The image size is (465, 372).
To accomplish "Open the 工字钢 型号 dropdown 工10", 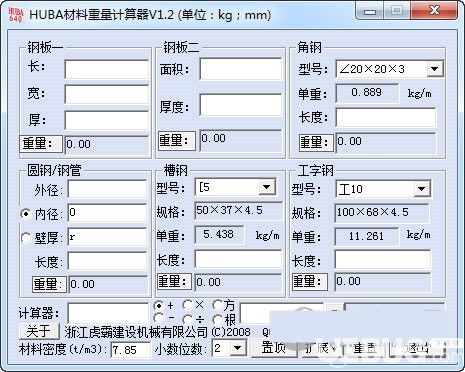I will 422,189.
